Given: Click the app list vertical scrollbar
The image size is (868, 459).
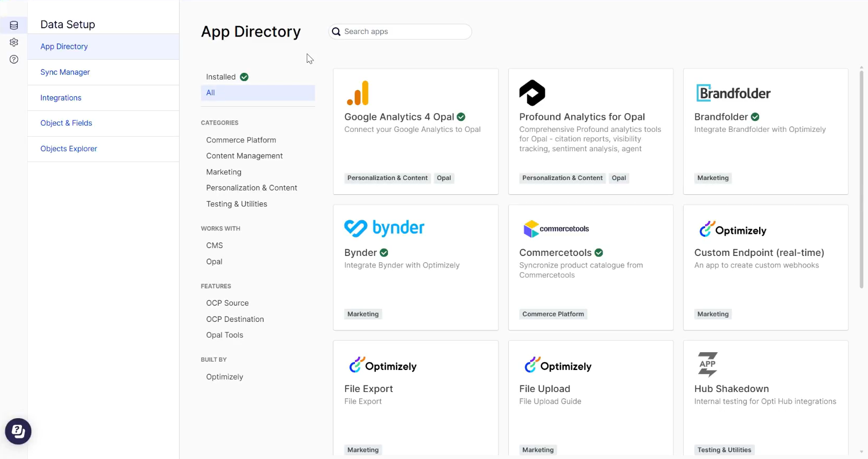Looking at the screenshot, I should (x=861, y=180).
